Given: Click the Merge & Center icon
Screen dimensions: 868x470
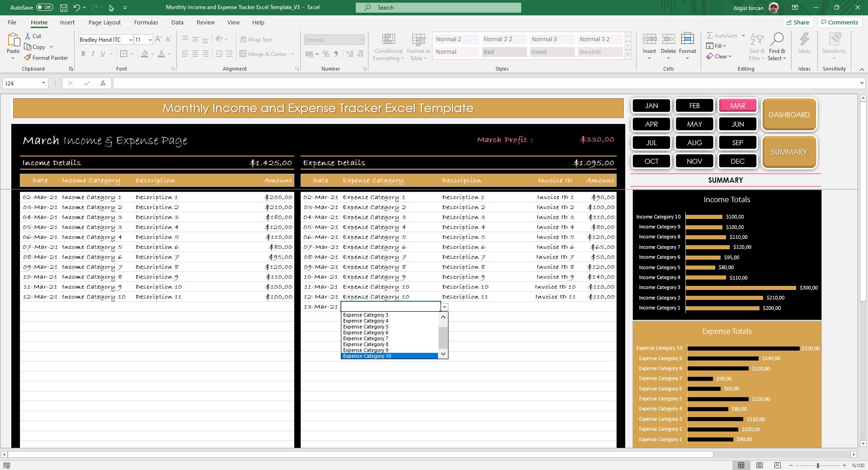Looking at the screenshot, I should pos(244,54).
